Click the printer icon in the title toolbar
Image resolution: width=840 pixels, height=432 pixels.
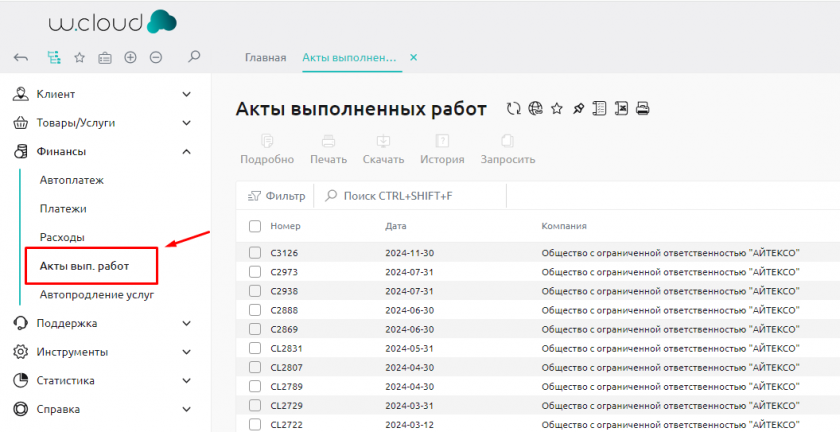pyautogui.click(x=643, y=109)
